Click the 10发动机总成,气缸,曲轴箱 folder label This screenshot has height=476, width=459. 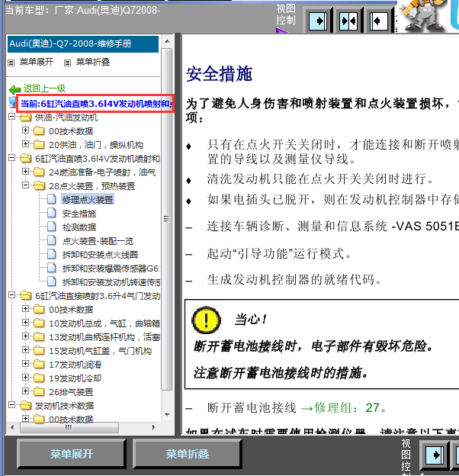(104, 323)
